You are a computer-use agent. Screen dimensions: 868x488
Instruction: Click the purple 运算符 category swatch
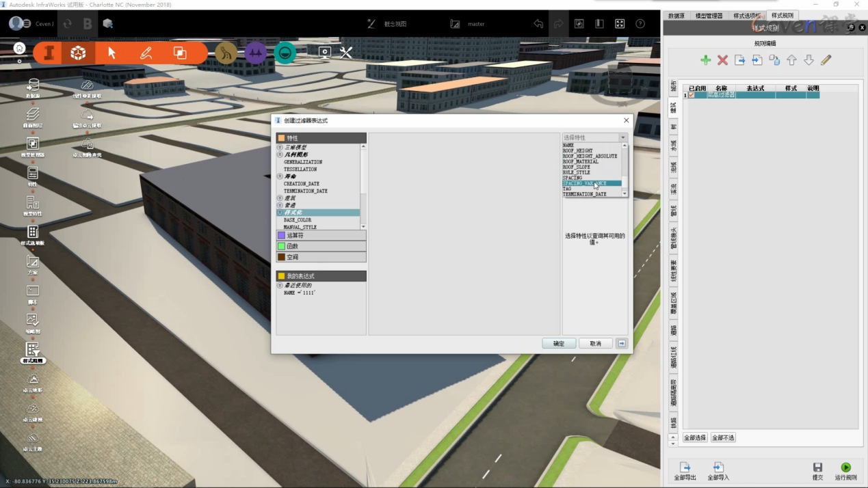tap(281, 235)
